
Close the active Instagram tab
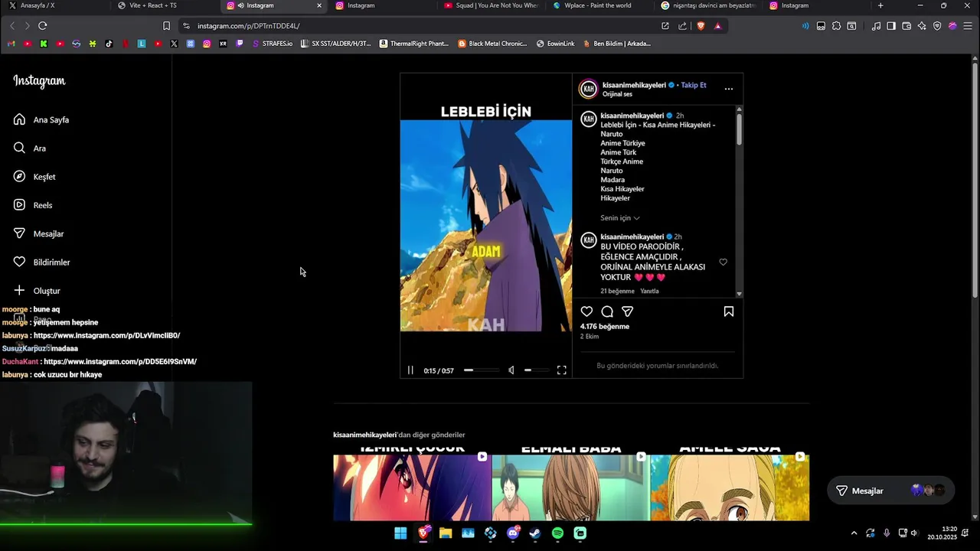[x=319, y=5]
